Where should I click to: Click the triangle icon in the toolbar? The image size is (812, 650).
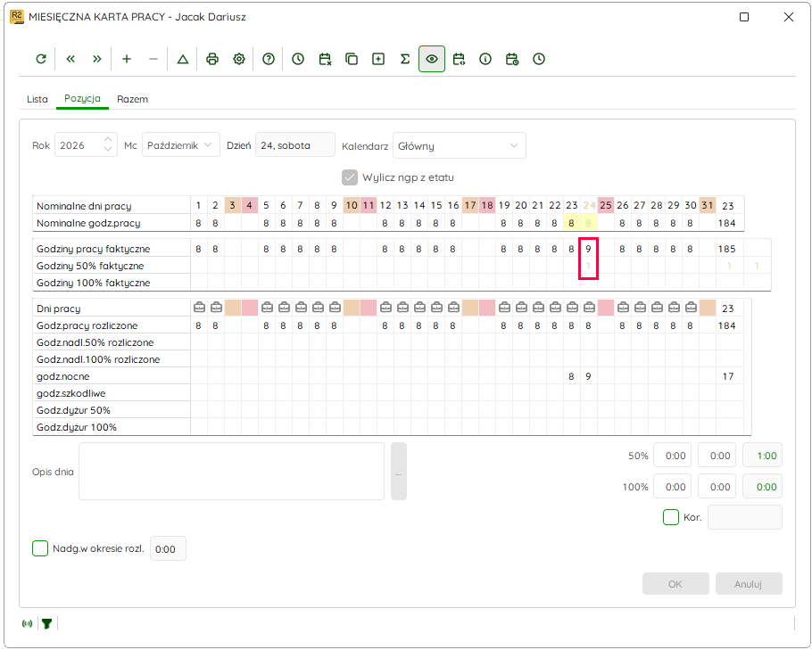coord(183,59)
